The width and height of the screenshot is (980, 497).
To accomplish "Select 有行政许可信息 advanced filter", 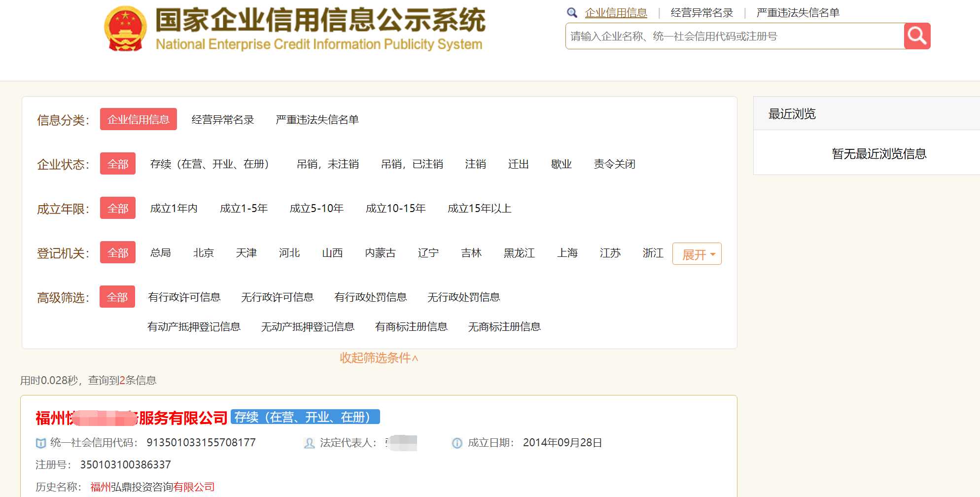I will pos(184,297).
